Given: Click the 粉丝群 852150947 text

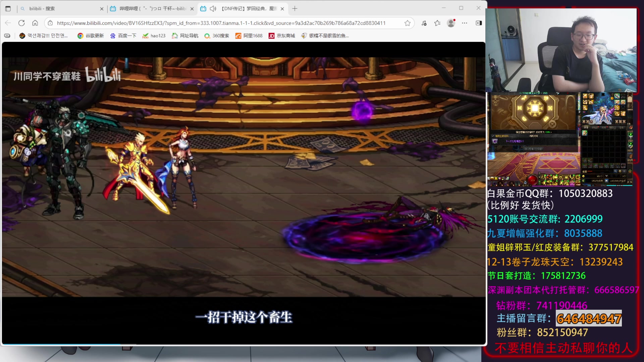Looking at the screenshot, I should [x=542, y=332].
